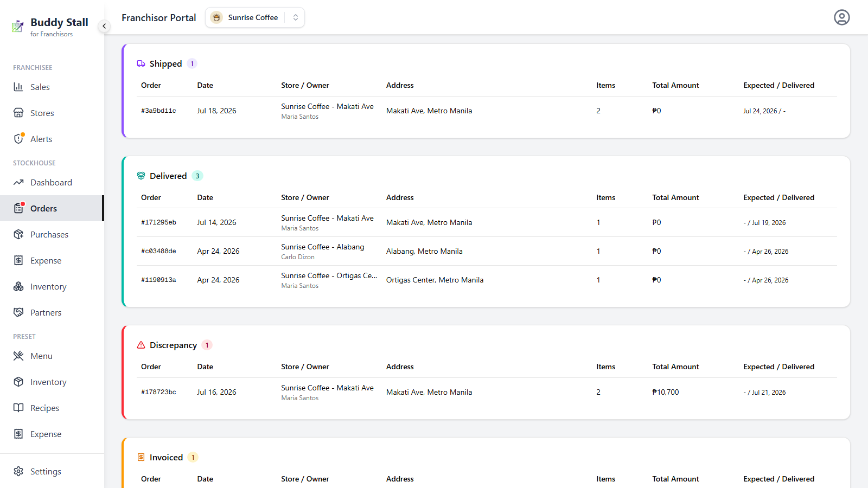Open discrepancy order #178723bc
The height and width of the screenshot is (488, 868).
point(487,392)
